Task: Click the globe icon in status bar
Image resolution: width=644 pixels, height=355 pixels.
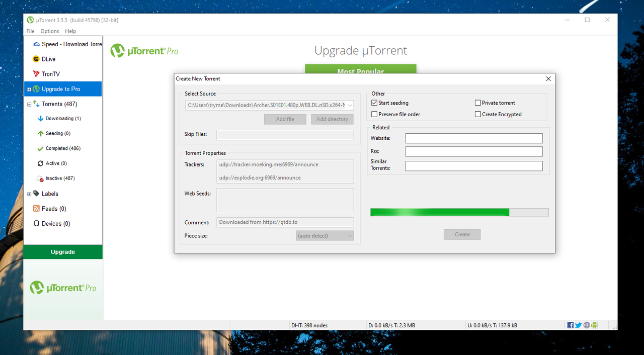Action: click(587, 325)
